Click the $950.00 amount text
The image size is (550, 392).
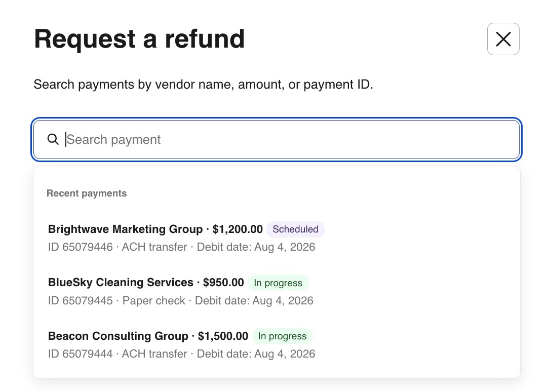[x=223, y=282]
